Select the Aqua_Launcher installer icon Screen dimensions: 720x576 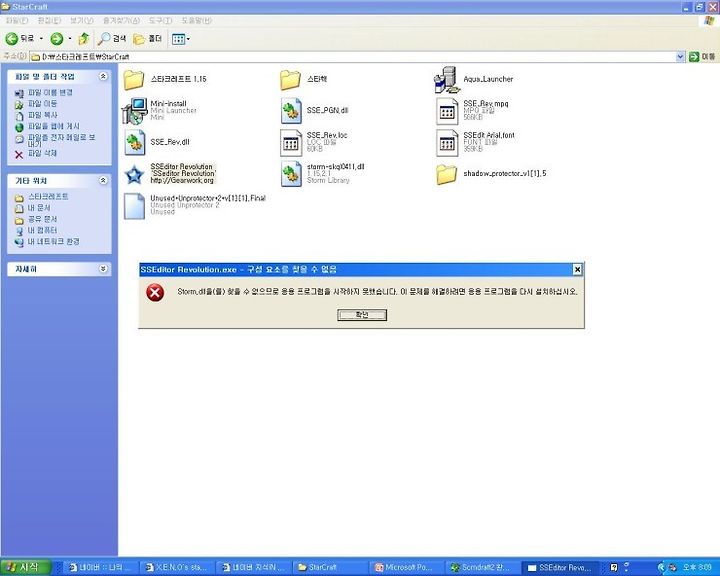point(446,79)
